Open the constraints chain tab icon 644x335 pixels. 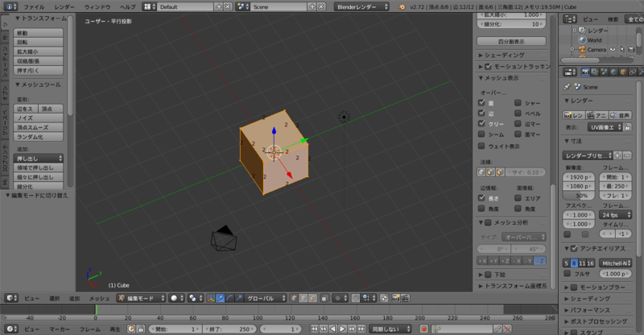pos(633,72)
